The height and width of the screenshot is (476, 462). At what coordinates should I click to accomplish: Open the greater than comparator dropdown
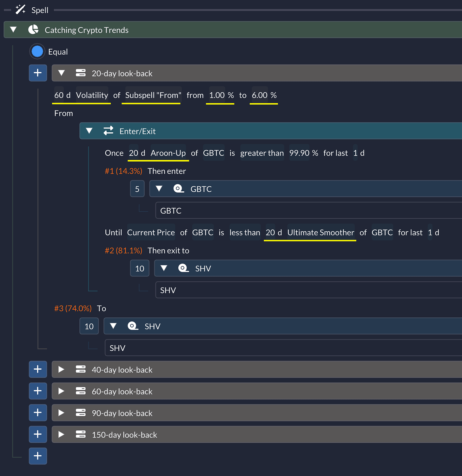(262, 153)
